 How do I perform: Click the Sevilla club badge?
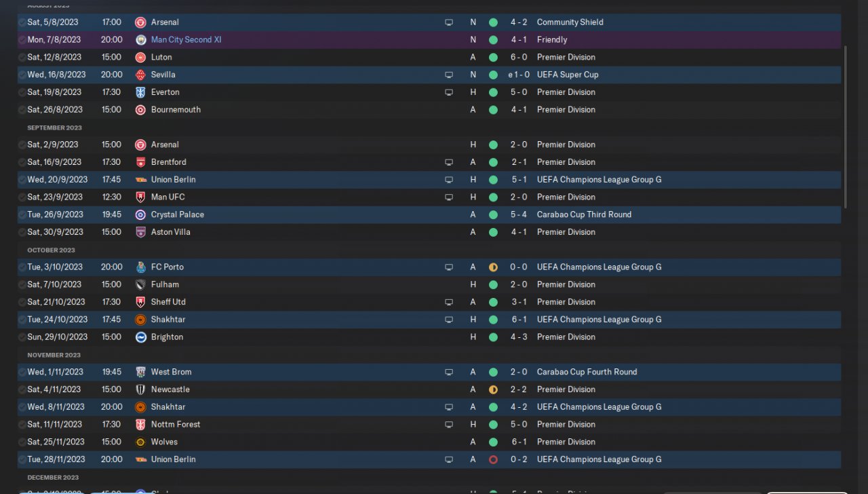point(140,75)
